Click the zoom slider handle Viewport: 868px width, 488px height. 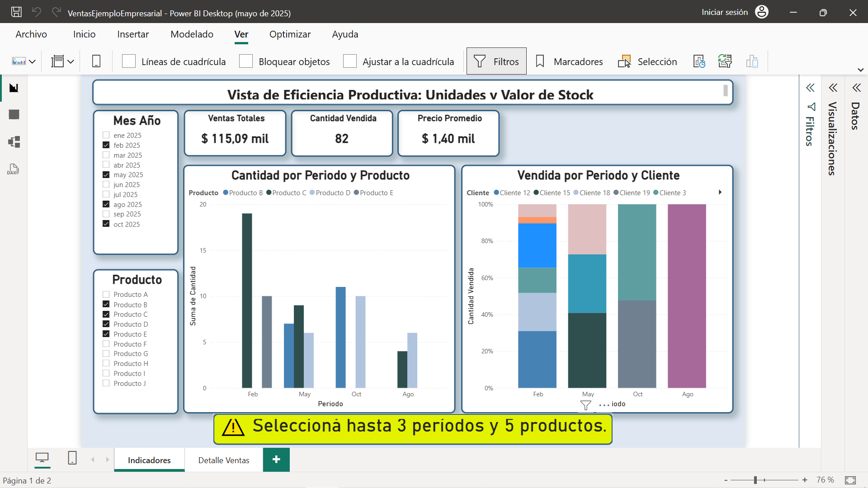pyautogui.click(x=755, y=480)
